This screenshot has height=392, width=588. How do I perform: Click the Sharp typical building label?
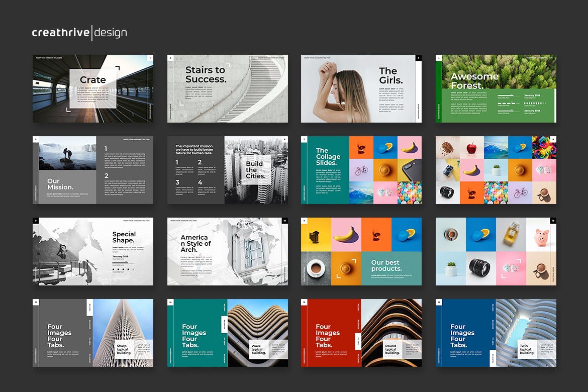click(x=124, y=349)
